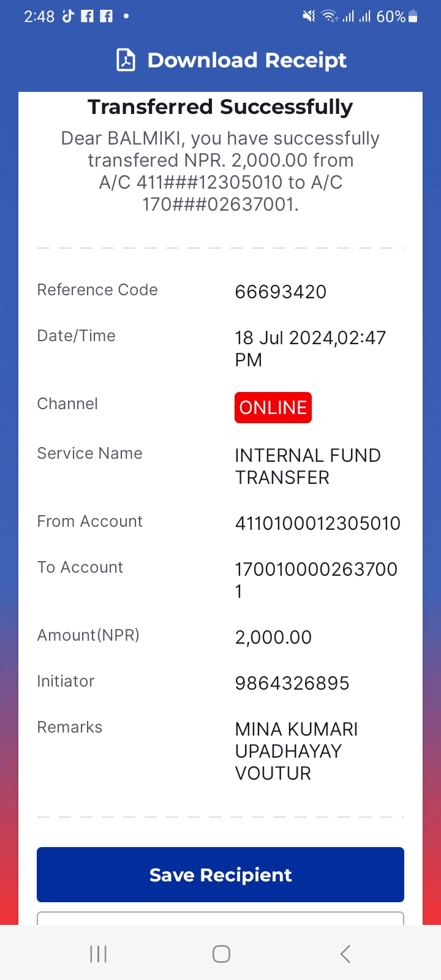Select the initiator number 9864326895
Image resolution: width=441 pixels, height=980 pixels.
click(x=292, y=684)
